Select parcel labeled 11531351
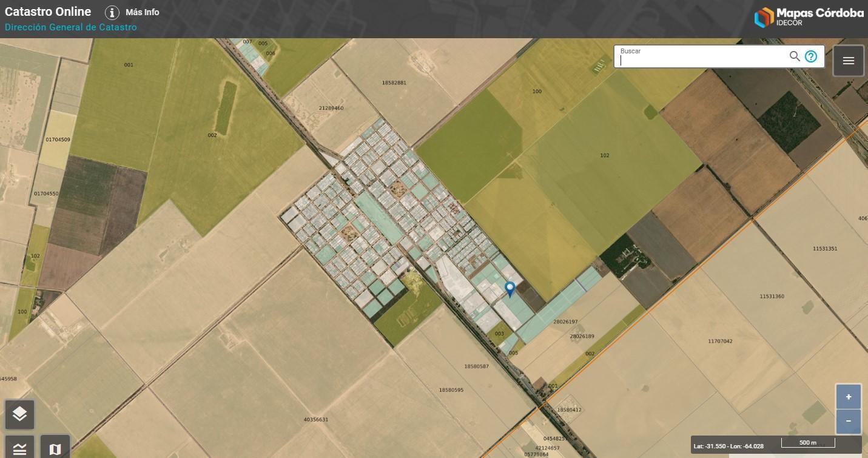This screenshot has width=868, height=458. coord(825,249)
